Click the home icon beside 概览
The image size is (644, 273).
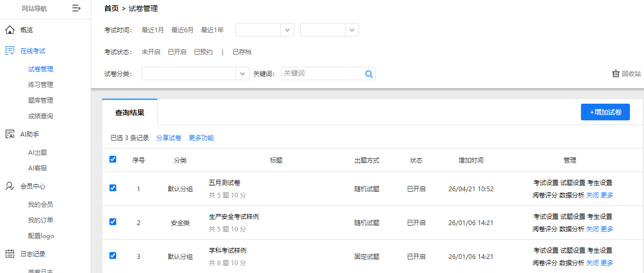[x=9, y=30]
